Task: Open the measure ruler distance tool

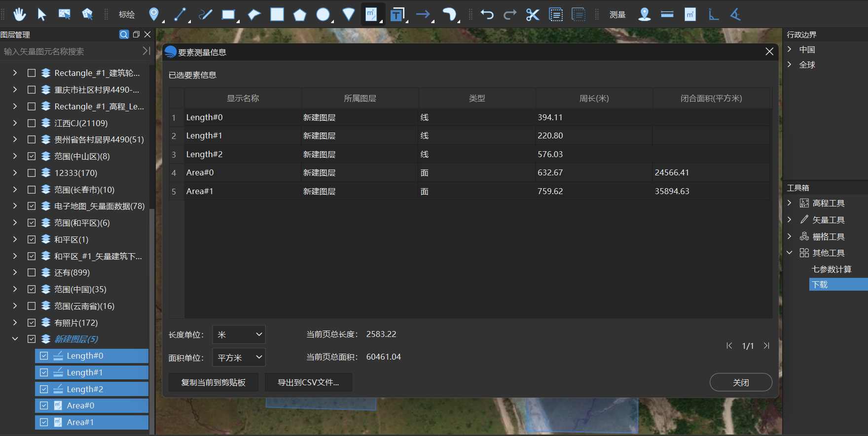Action: point(667,14)
